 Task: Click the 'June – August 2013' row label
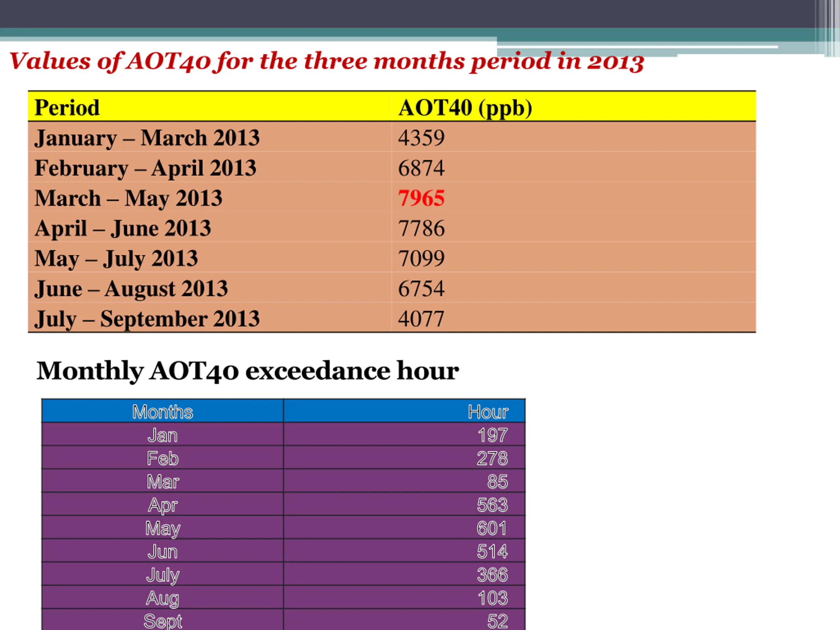click(131, 289)
